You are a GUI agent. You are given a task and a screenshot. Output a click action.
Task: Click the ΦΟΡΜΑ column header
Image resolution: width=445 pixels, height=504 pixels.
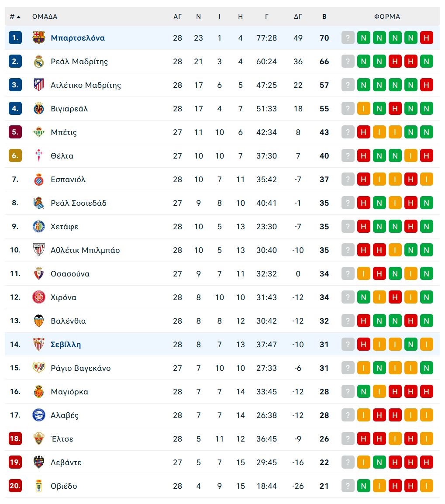pos(387,17)
